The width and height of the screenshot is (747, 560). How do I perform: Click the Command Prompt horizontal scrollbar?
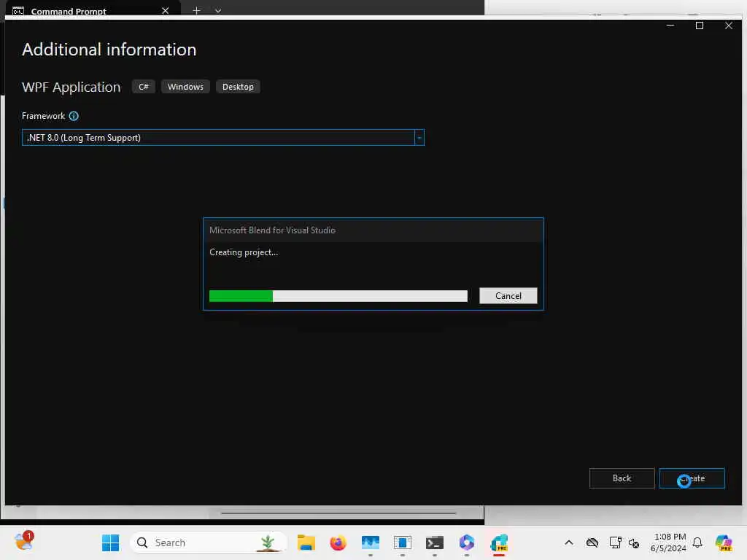click(x=338, y=513)
